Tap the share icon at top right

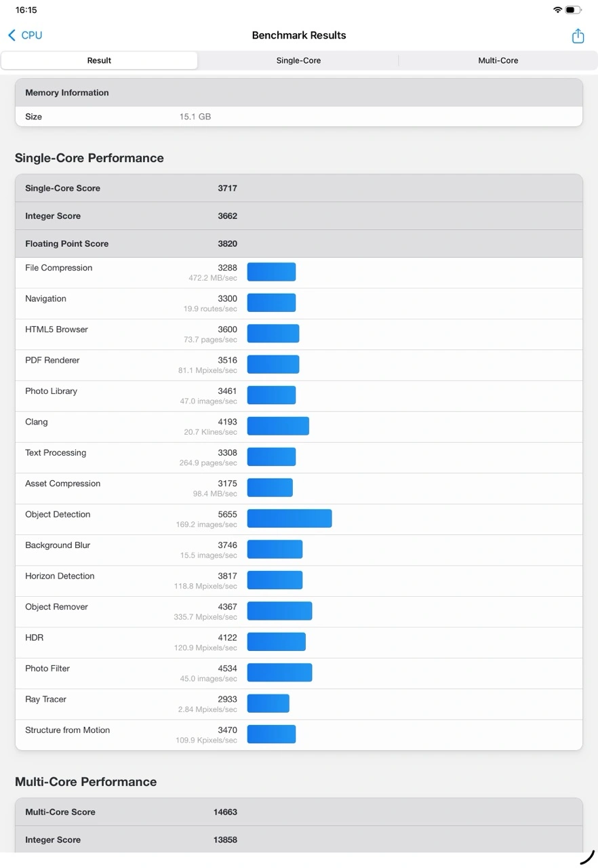[x=578, y=36]
